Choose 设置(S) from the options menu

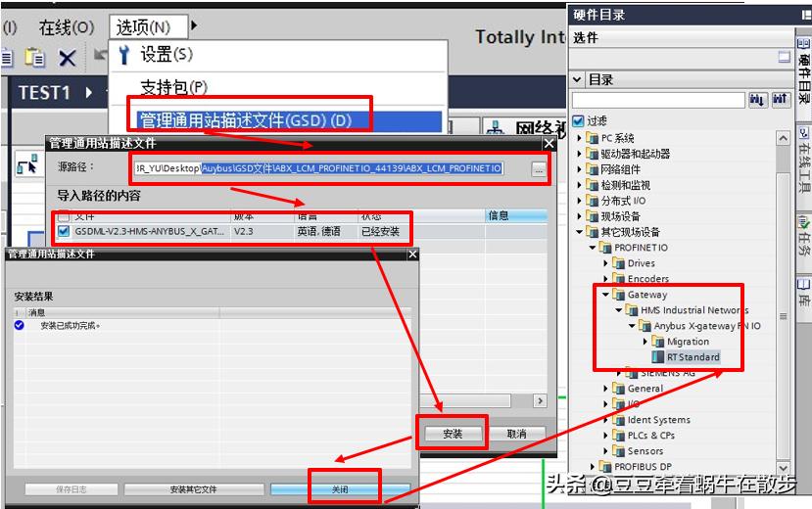point(167,54)
